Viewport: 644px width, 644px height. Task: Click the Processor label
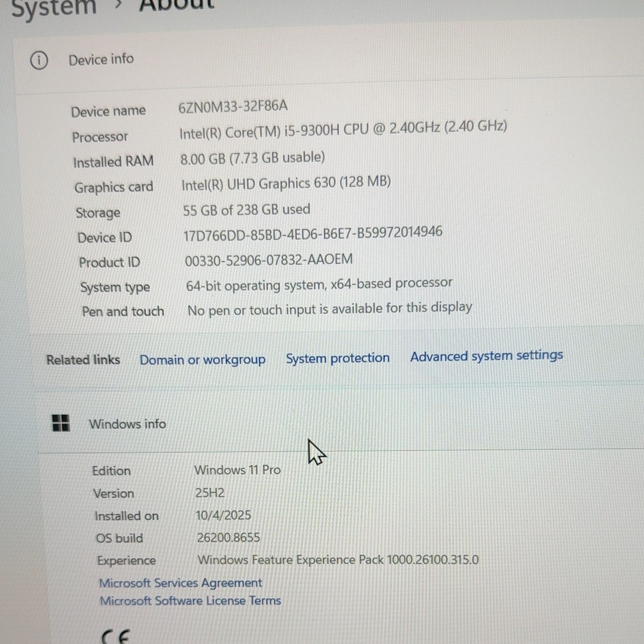(100, 137)
